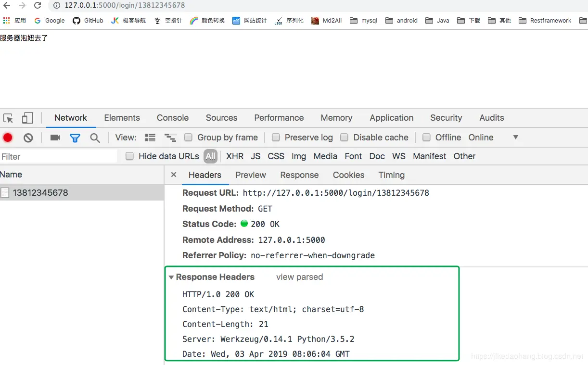The image size is (588, 365).
Task: Click the browser forward arrow
Action: tap(22, 5)
